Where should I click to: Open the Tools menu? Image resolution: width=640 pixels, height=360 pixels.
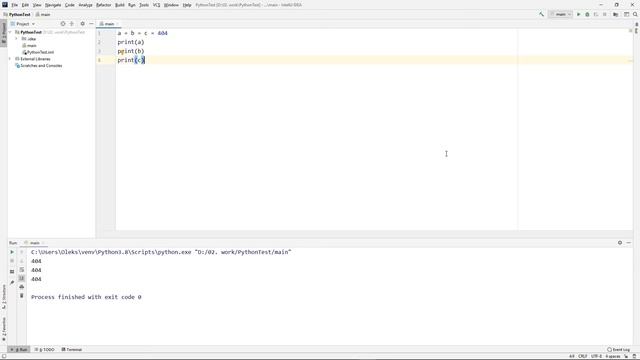[x=144, y=5]
